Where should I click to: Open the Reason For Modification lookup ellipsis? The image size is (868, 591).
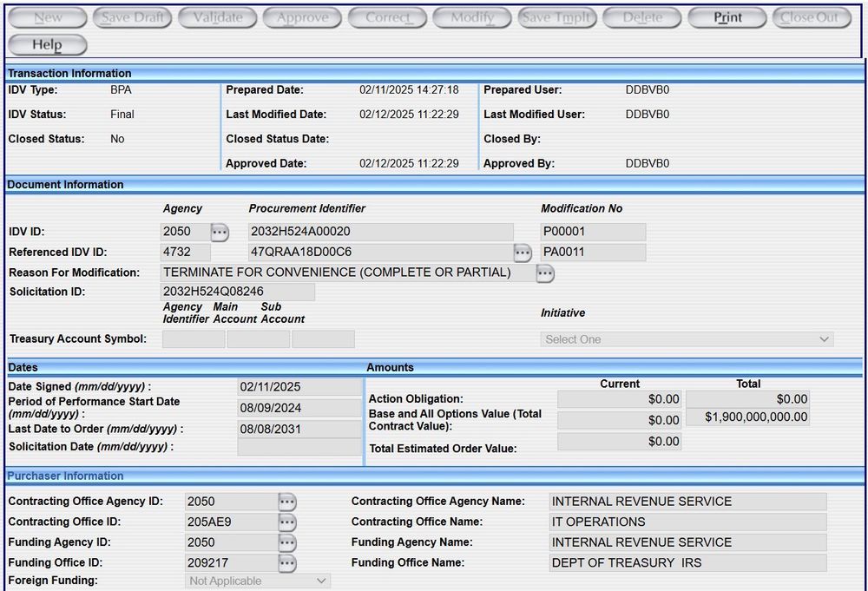pos(544,273)
